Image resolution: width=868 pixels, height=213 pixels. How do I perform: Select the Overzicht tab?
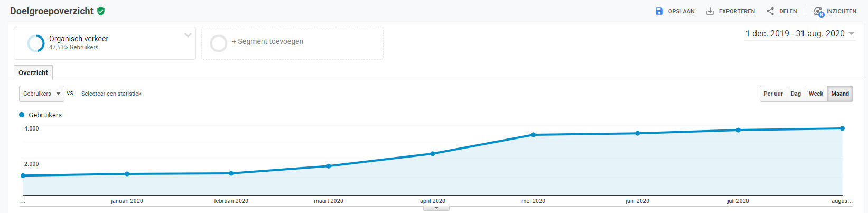[33, 72]
